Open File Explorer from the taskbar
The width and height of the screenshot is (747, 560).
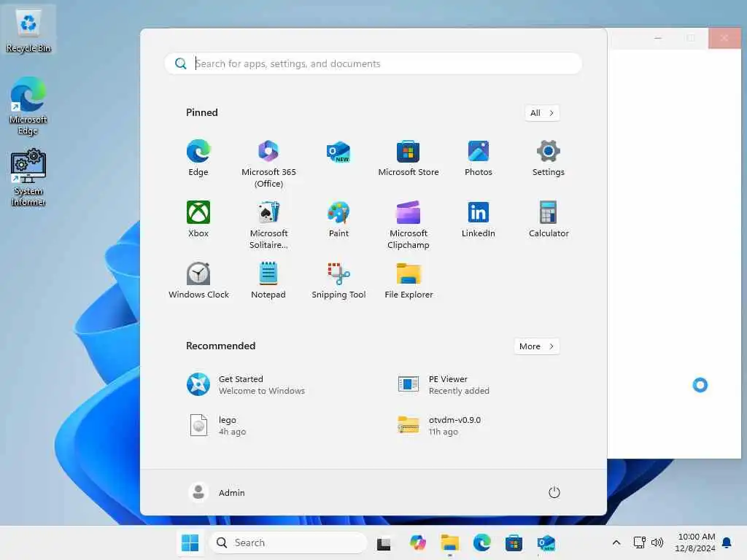click(x=449, y=542)
